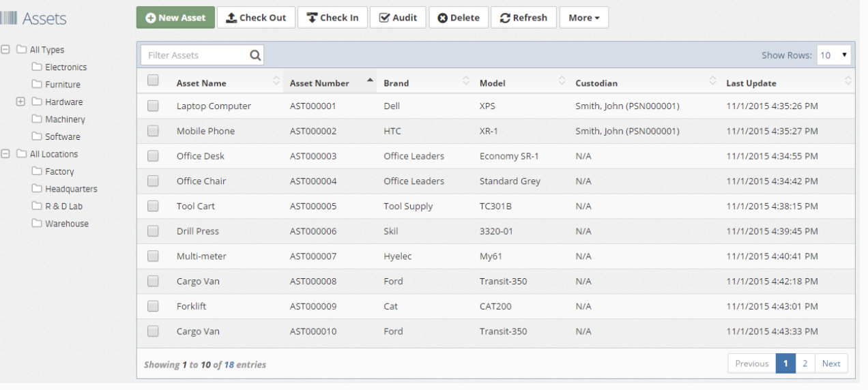Click the Electronics folder icon
The height and width of the screenshot is (390, 868).
(37, 67)
